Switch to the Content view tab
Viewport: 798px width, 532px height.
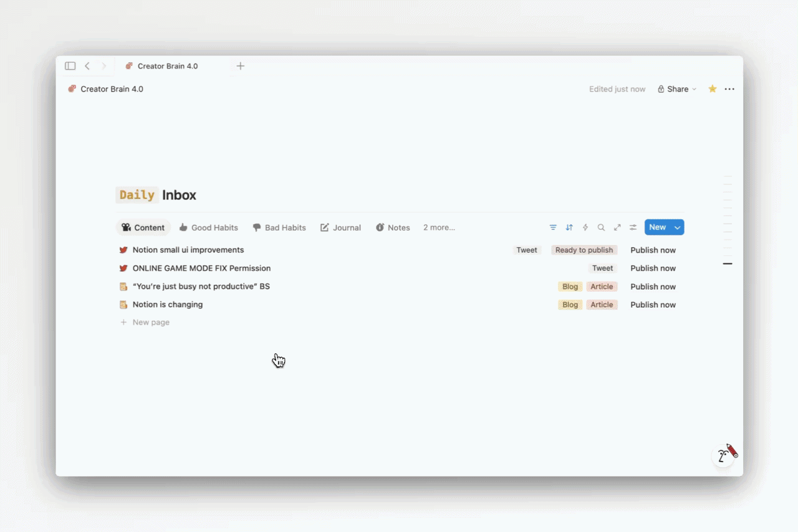coord(143,227)
